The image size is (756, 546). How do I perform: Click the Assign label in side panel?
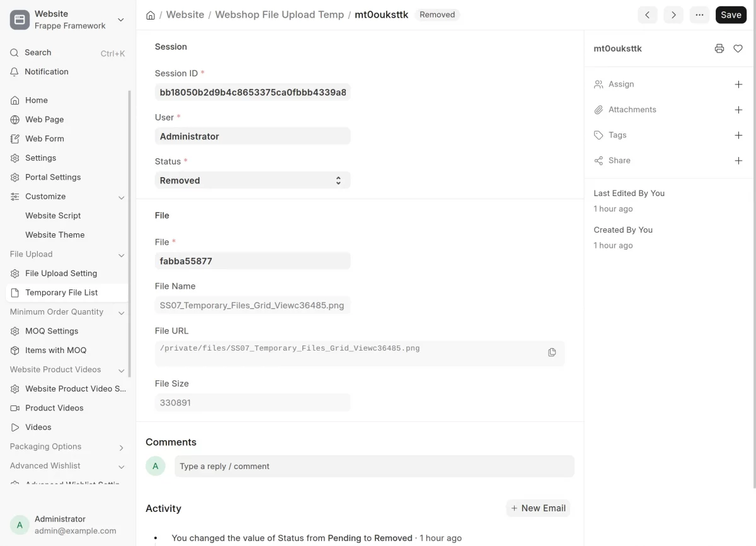tap(621, 84)
